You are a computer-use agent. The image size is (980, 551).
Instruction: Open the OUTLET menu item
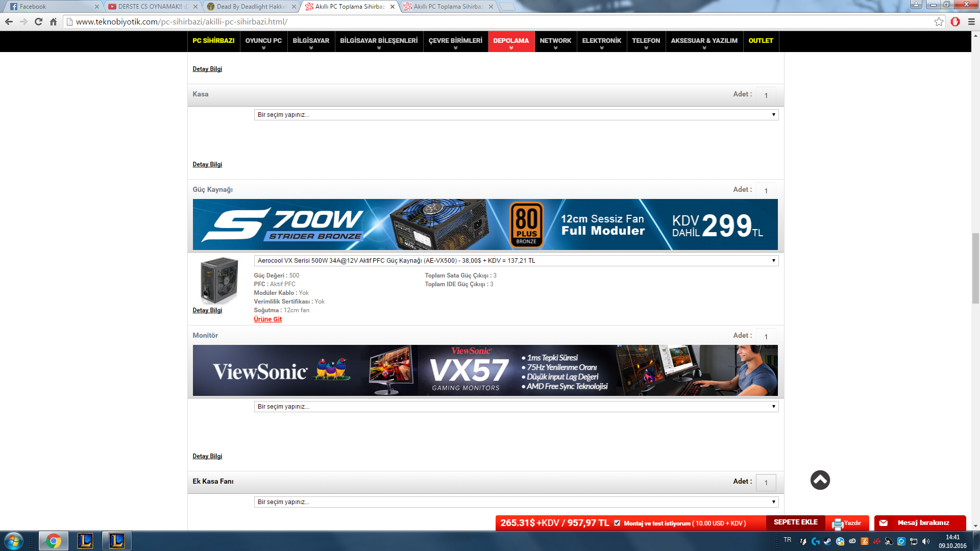coord(761,41)
